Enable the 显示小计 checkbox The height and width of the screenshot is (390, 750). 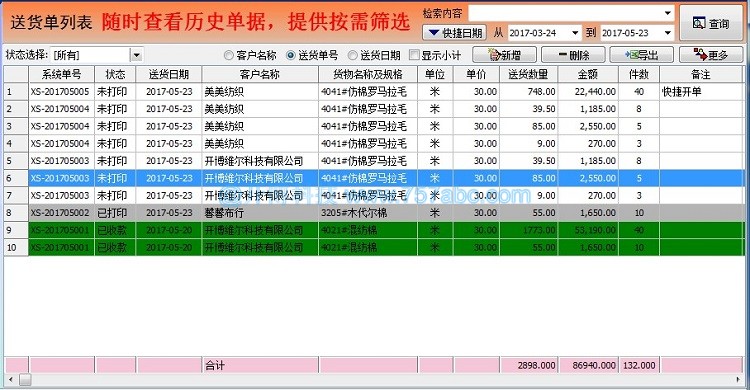tap(414, 55)
